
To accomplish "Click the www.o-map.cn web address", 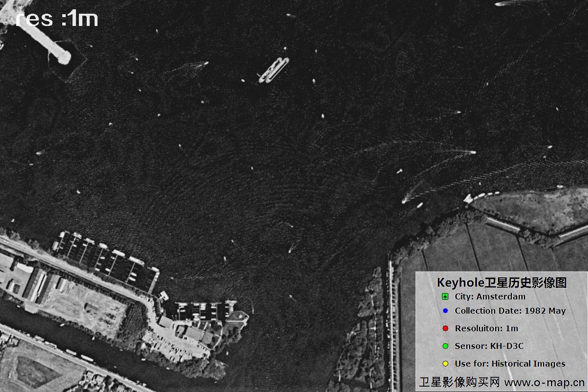I will pyautogui.click(x=544, y=382).
